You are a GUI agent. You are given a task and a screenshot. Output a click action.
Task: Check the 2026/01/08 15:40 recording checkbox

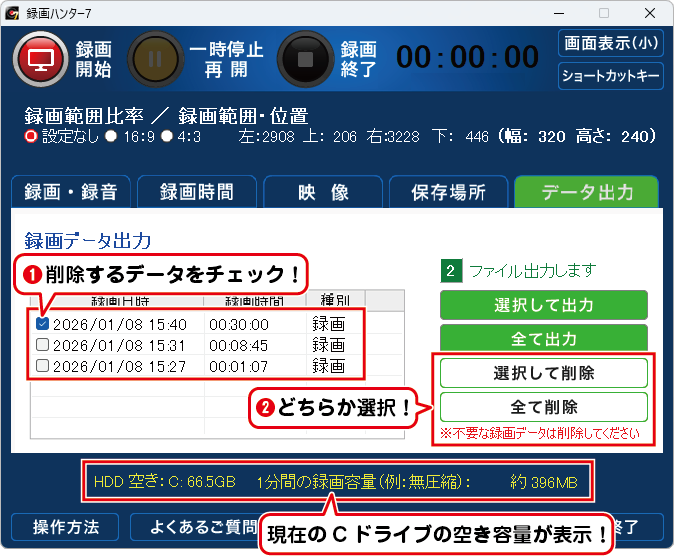click(42, 324)
